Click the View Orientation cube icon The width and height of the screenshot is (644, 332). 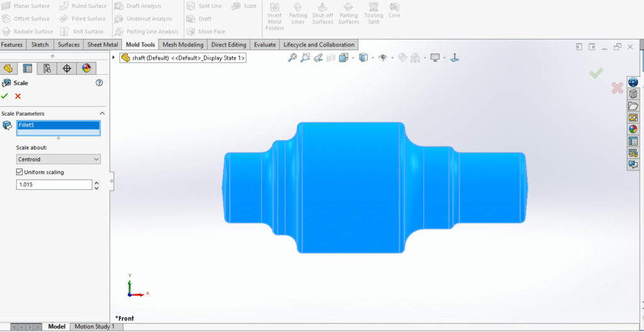pyautogui.click(x=343, y=58)
